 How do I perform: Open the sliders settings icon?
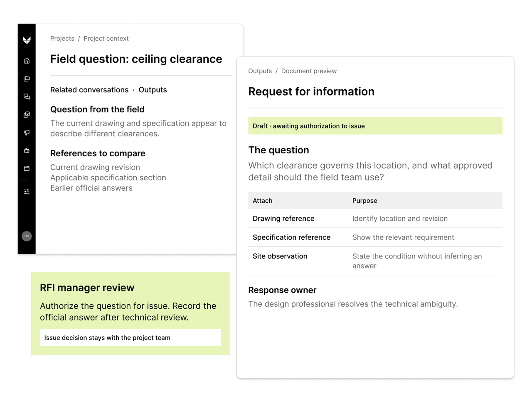(x=27, y=192)
